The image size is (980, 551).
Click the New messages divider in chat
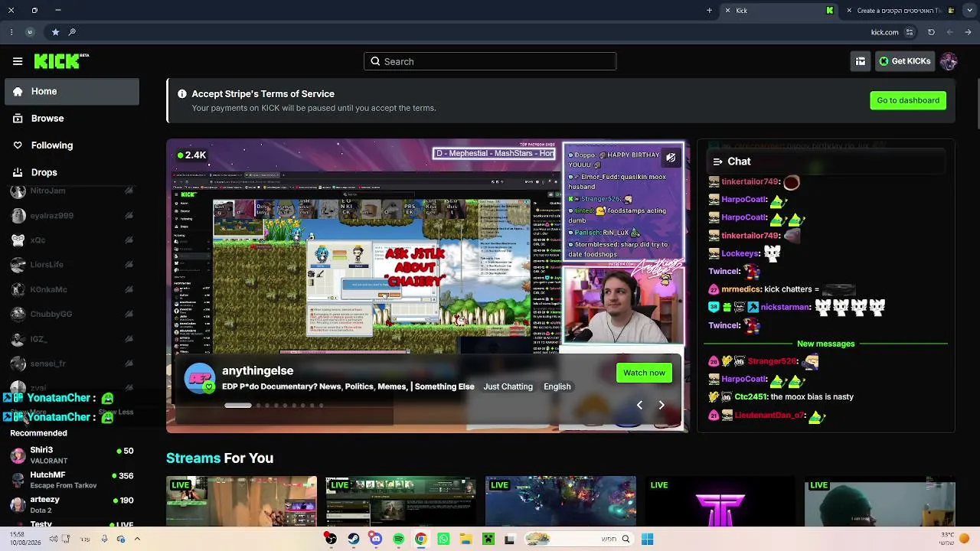(x=825, y=344)
